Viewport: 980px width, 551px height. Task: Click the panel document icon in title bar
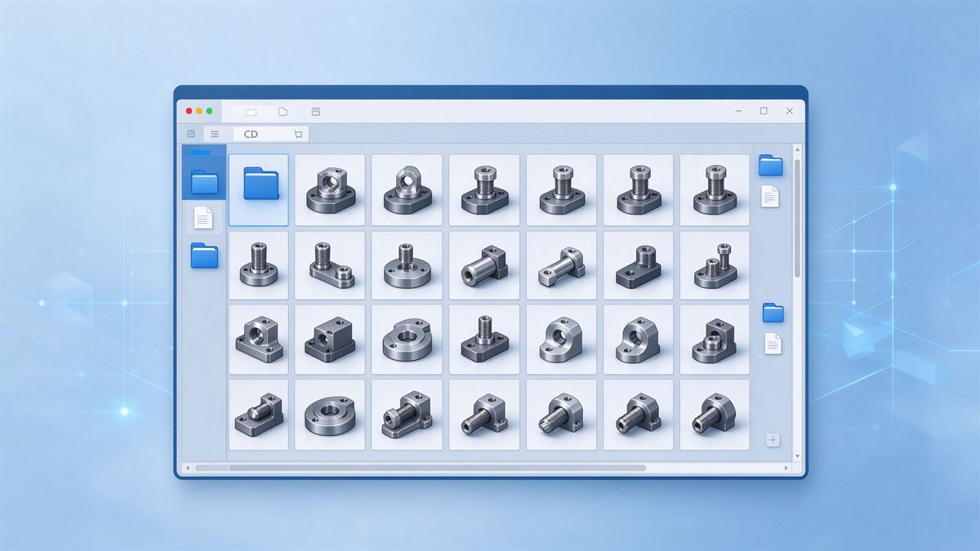point(315,111)
